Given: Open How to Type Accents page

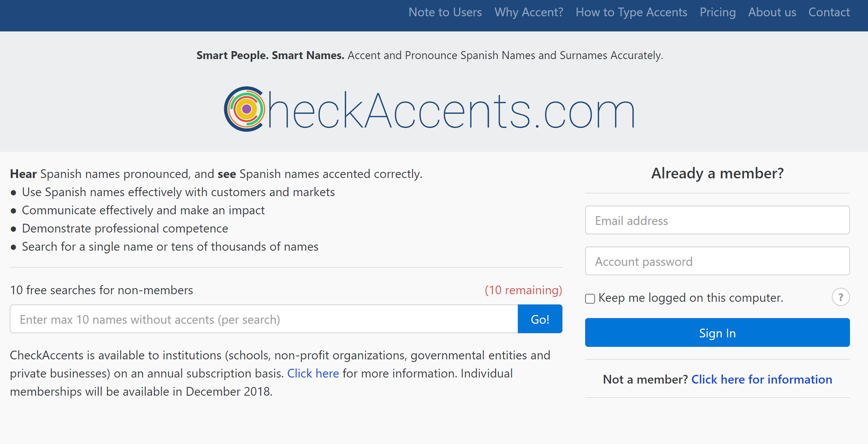Looking at the screenshot, I should (631, 12).
